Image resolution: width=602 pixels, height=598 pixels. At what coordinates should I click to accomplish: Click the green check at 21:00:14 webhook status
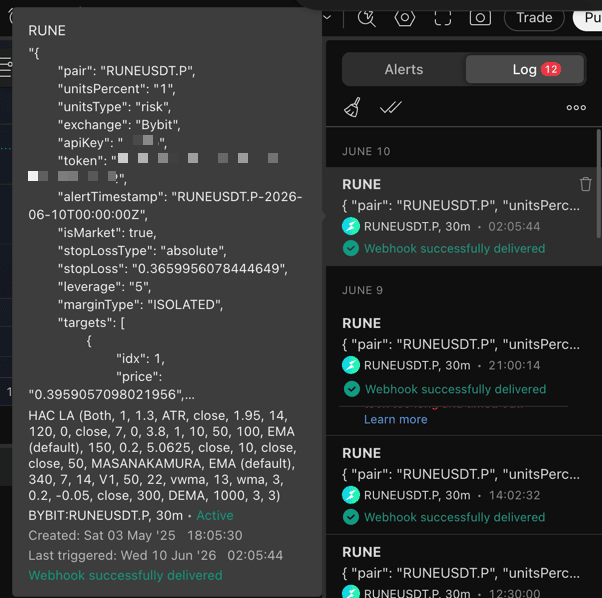coord(351,389)
